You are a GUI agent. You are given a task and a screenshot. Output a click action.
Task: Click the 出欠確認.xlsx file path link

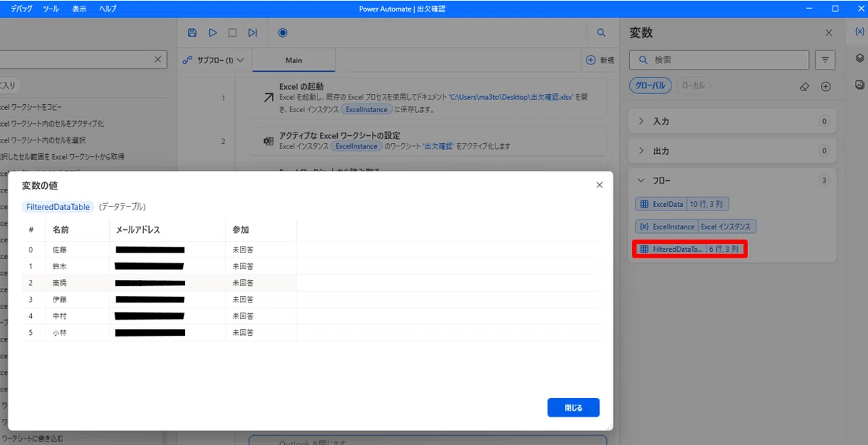coord(512,96)
